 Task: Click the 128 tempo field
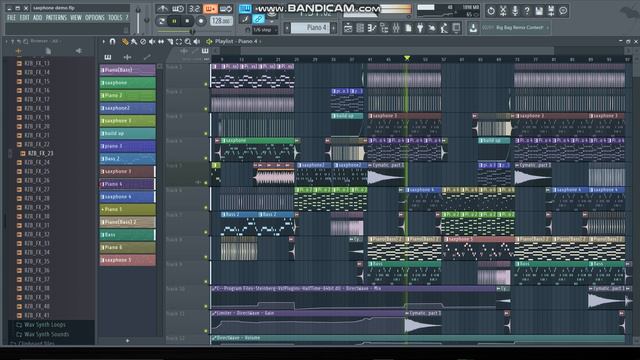click(221, 20)
